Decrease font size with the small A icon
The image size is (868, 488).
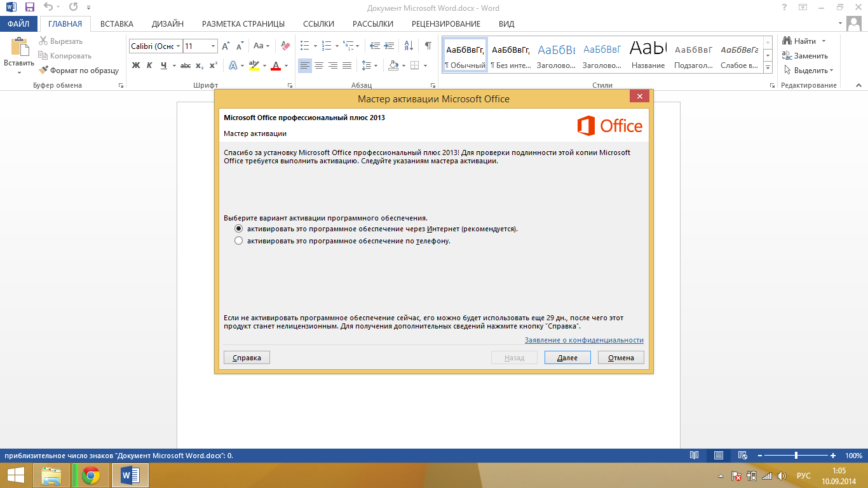[240, 46]
